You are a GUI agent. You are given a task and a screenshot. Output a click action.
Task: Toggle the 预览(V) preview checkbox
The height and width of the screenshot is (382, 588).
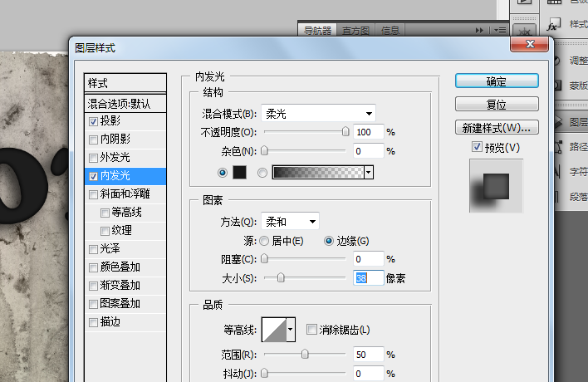[477, 147]
